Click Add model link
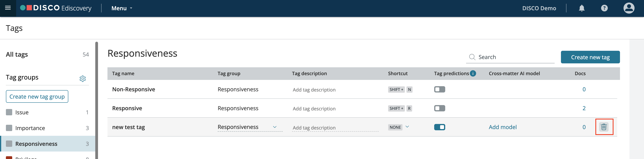This screenshot has height=159, width=644. click(x=502, y=127)
